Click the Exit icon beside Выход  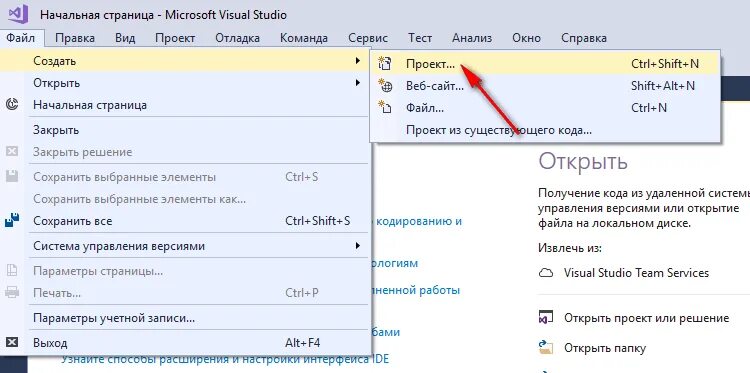click(12, 342)
